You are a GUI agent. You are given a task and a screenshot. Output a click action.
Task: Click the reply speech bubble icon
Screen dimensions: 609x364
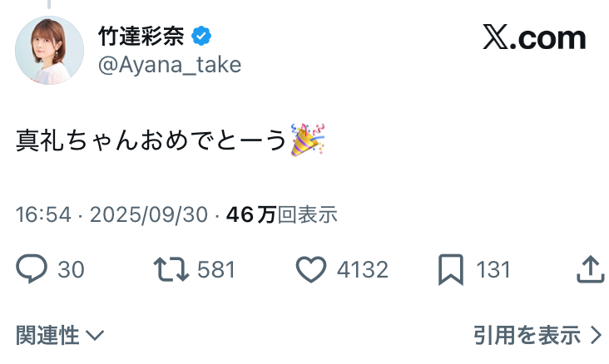(32, 268)
